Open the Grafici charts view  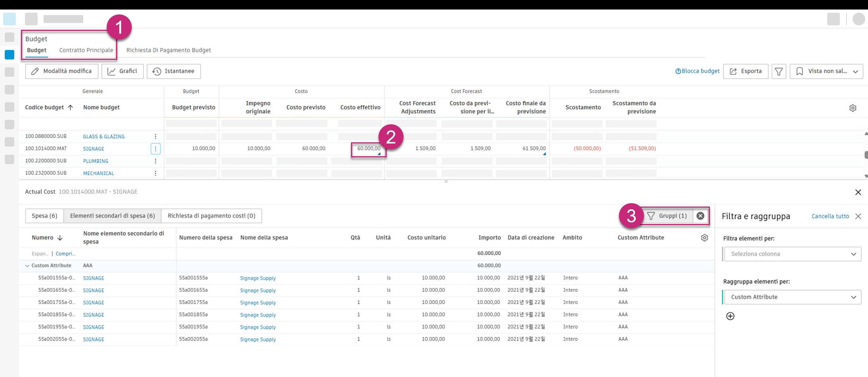[122, 71]
